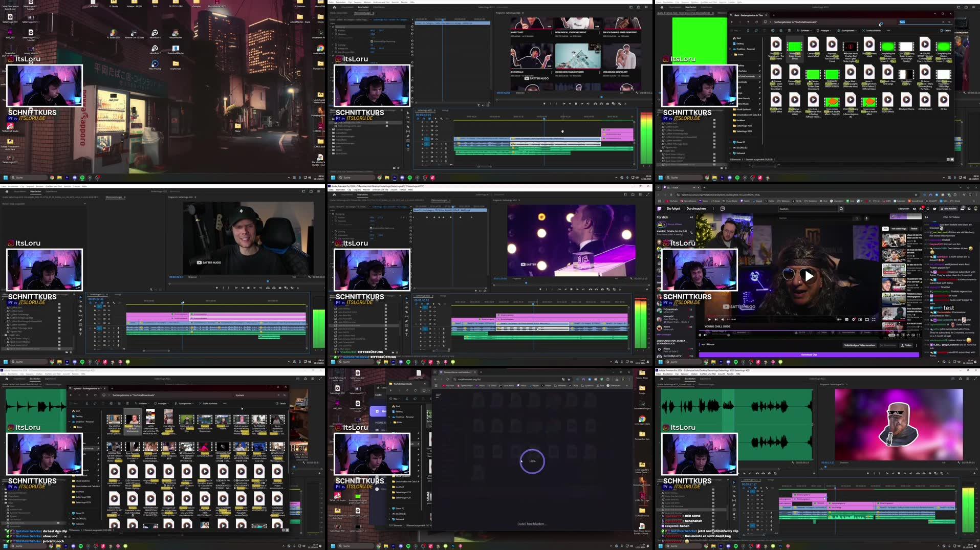This screenshot has width=980, height=550.
Task: Focus the Twitch 'Suchen' search field
Action: [x=808, y=209]
